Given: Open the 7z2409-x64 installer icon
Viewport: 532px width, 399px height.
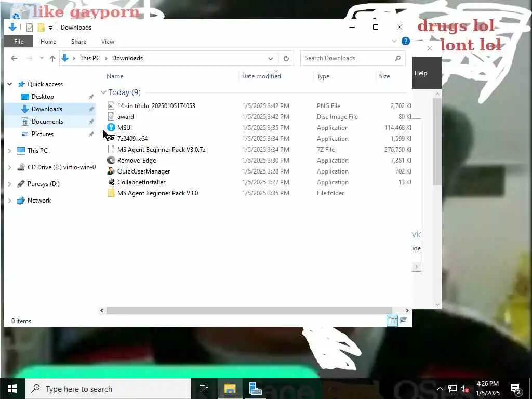Looking at the screenshot, I should [111, 138].
